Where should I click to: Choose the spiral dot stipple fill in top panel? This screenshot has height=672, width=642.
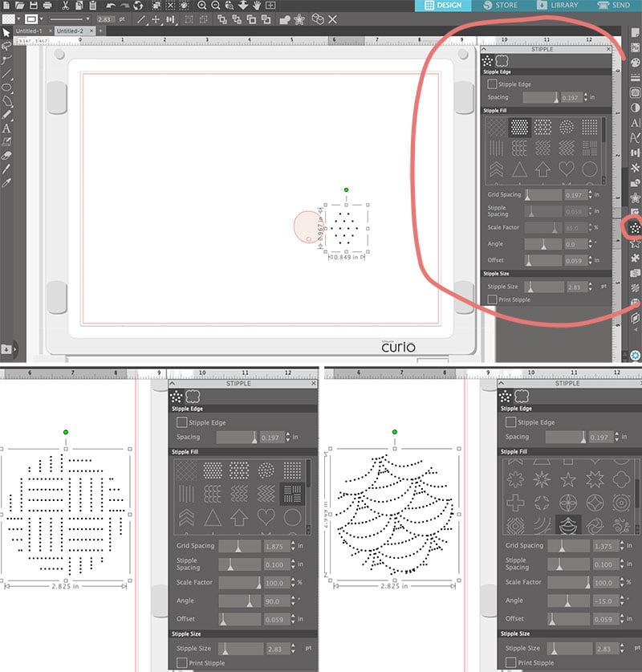[567, 127]
